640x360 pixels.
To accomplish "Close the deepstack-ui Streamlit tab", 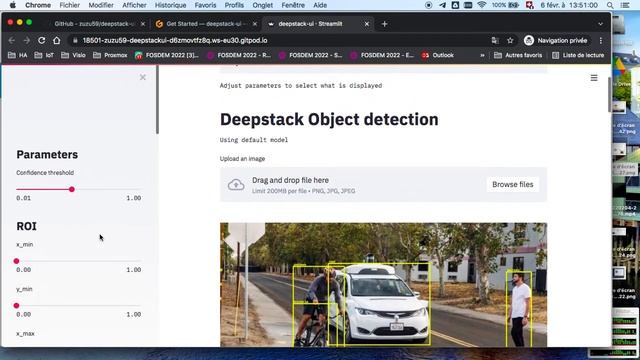I will tap(367, 24).
